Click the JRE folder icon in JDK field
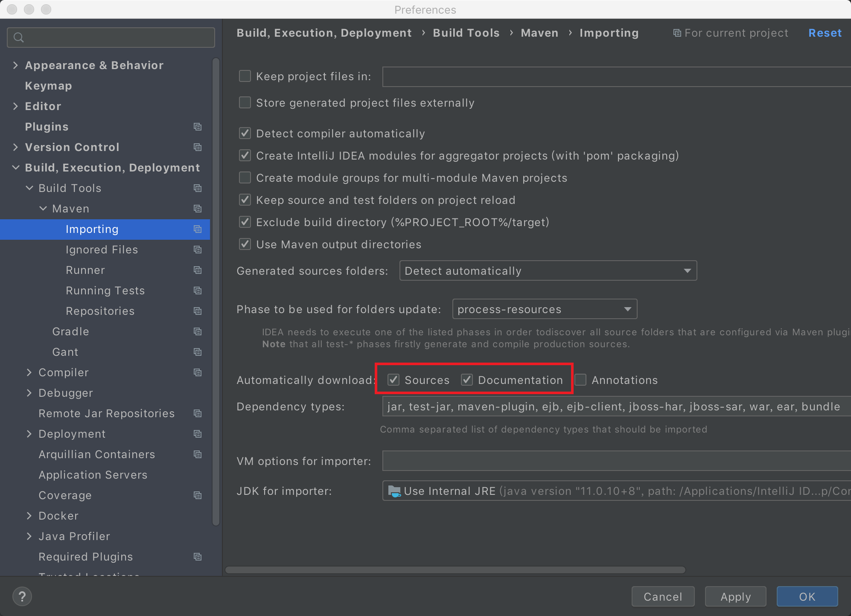Screen dimensions: 851x616 394,491
